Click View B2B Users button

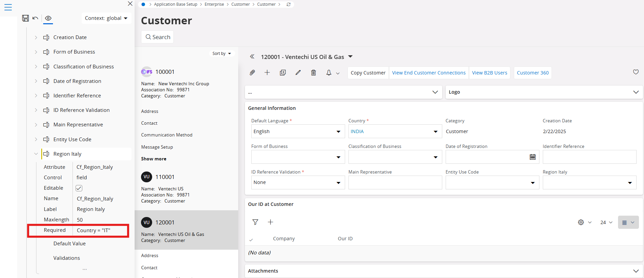(x=489, y=73)
